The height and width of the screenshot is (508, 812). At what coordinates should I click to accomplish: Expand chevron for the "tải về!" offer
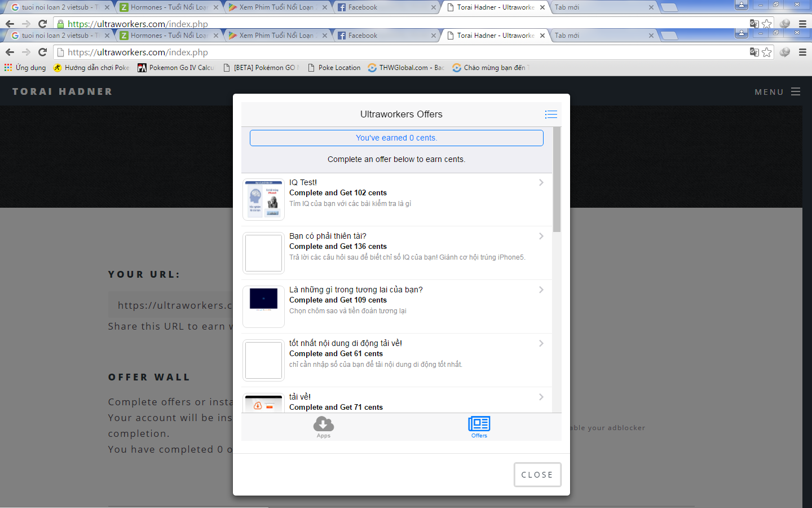(541, 397)
